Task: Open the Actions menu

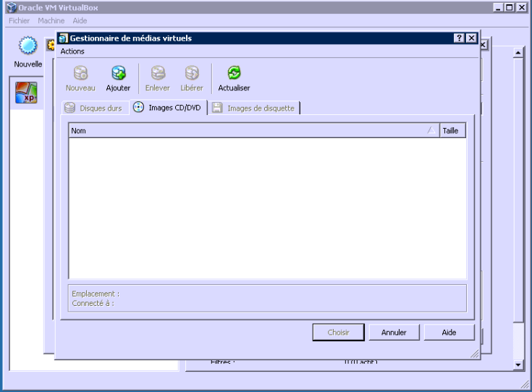Action: point(72,51)
